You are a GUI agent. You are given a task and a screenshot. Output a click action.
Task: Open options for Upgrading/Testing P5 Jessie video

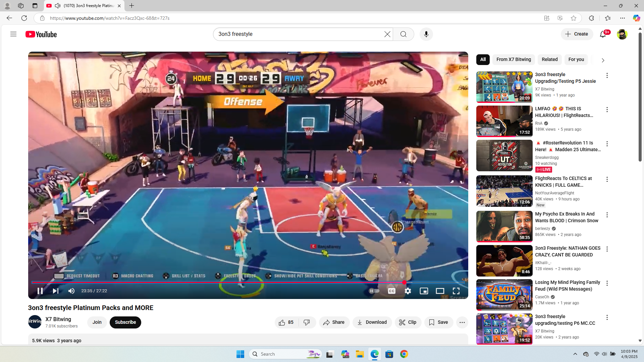tap(607, 75)
